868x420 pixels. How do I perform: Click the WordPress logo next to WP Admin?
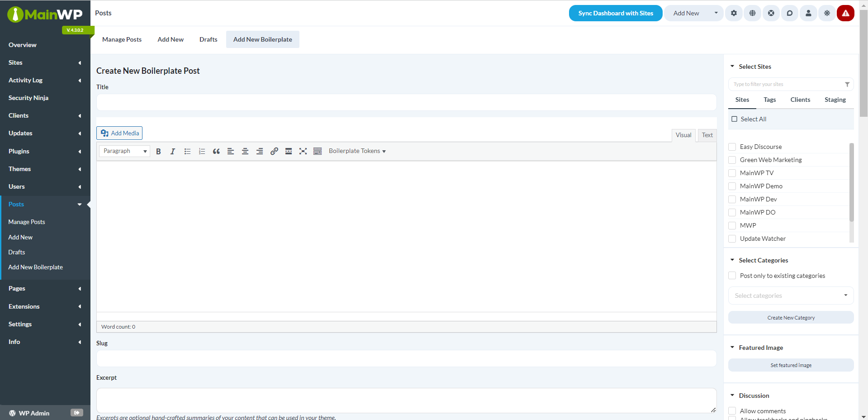tap(12, 413)
